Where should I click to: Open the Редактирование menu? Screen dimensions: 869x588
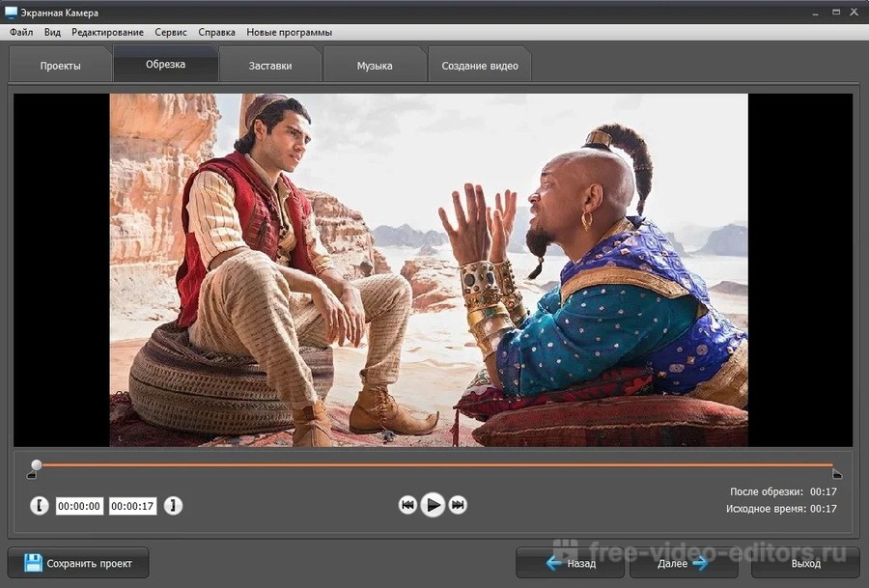pyautogui.click(x=107, y=32)
